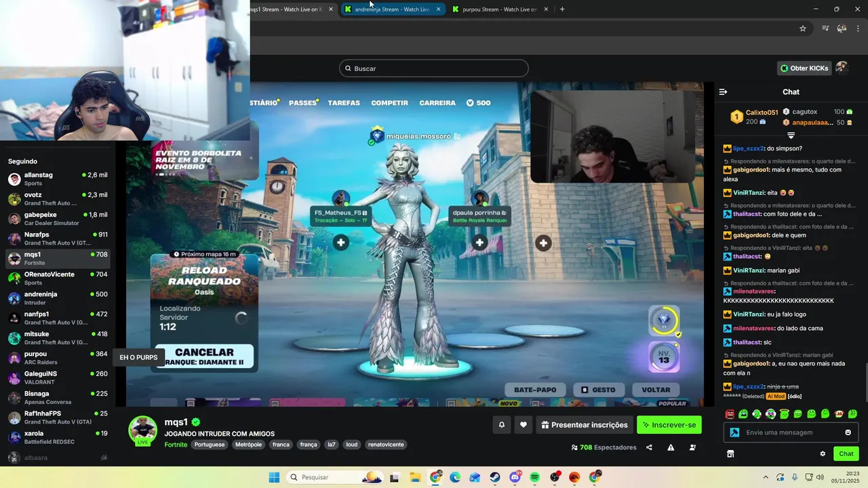Select the Portuguese tag

[210, 445]
